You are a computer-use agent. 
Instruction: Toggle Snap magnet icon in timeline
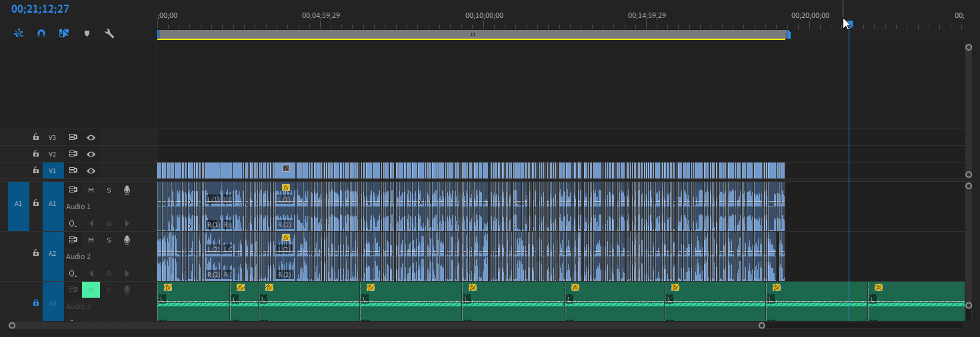[x=41, y=33]
